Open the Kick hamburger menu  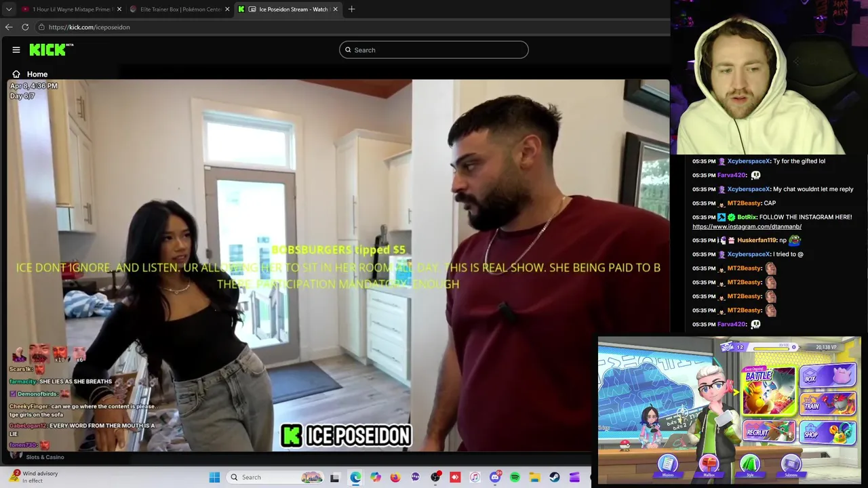point(16,49)
